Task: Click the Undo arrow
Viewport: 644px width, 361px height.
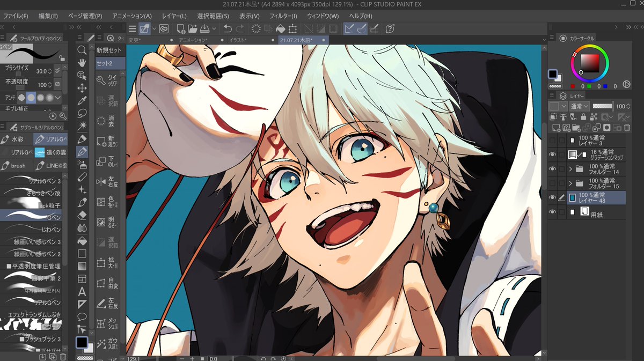Action: click(228, 28)
